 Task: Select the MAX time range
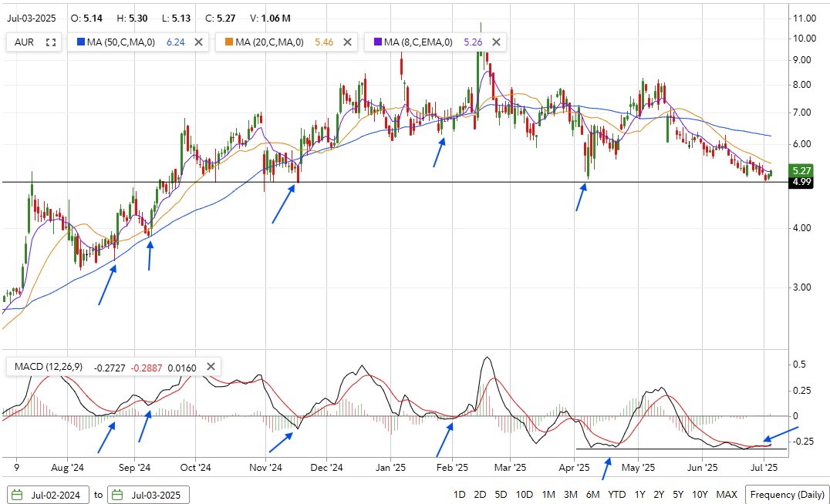coord(727,495)
